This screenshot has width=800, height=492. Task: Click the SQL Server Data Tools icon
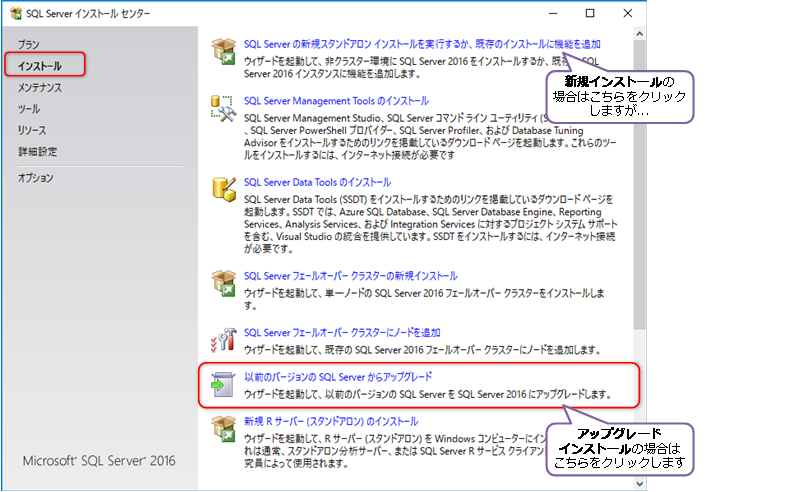pyautogui.click(x=224, y=189)
